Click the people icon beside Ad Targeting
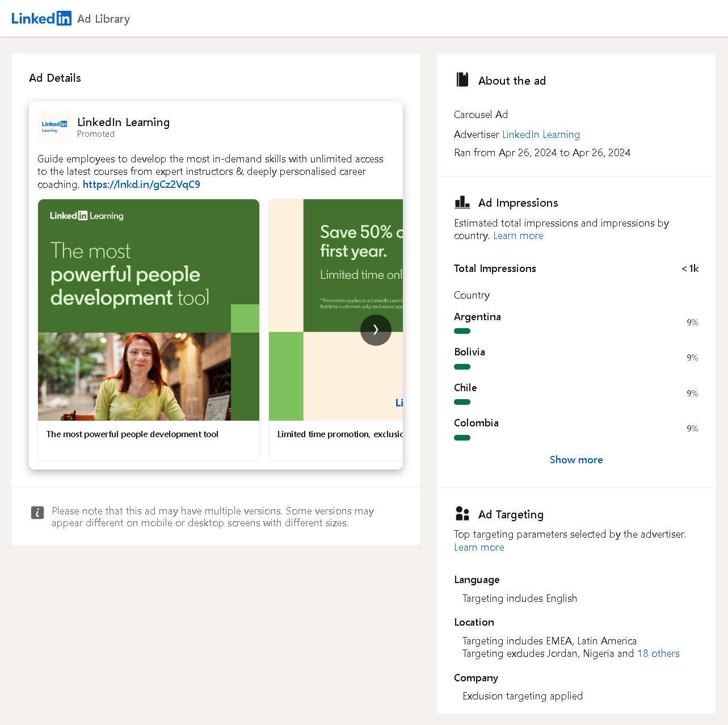The width and height of the screenshot is (728, 725). point(462,513)
